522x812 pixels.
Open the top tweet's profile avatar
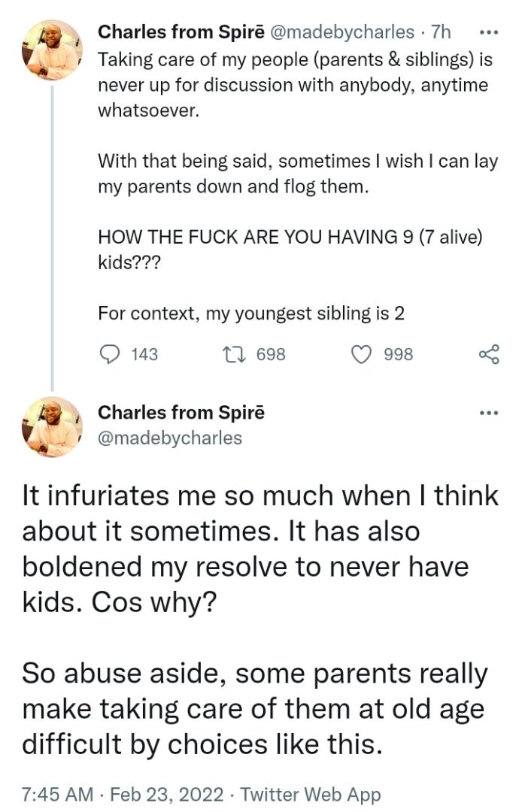[52, 50]
